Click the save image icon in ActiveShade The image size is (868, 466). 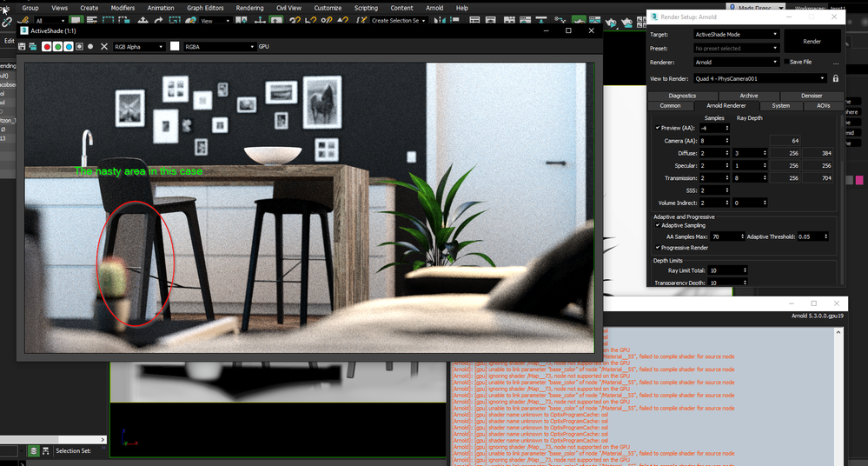pos(22,47)
